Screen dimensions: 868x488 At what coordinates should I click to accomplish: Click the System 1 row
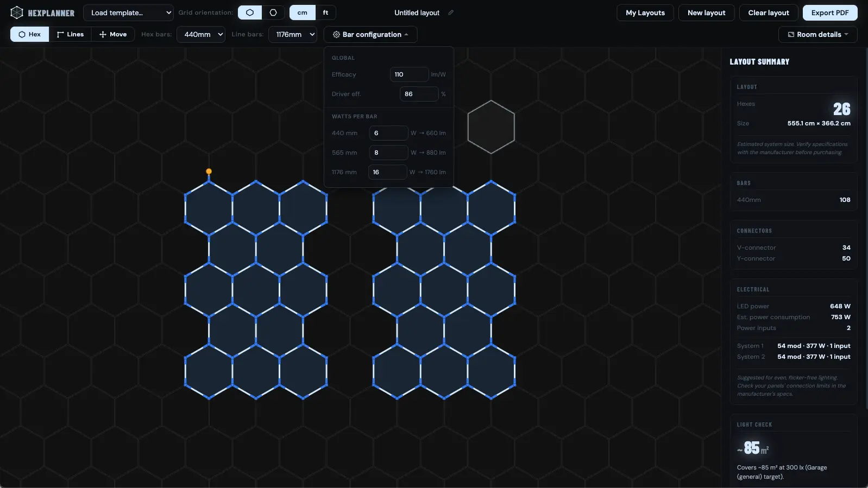click(x=794, y=346)
